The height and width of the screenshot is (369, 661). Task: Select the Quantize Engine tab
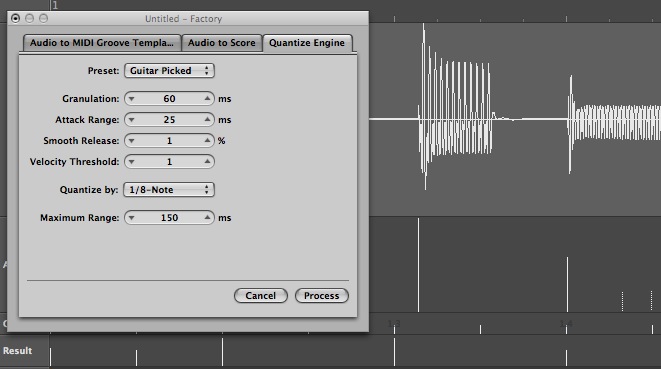click(x=307, y=43)
